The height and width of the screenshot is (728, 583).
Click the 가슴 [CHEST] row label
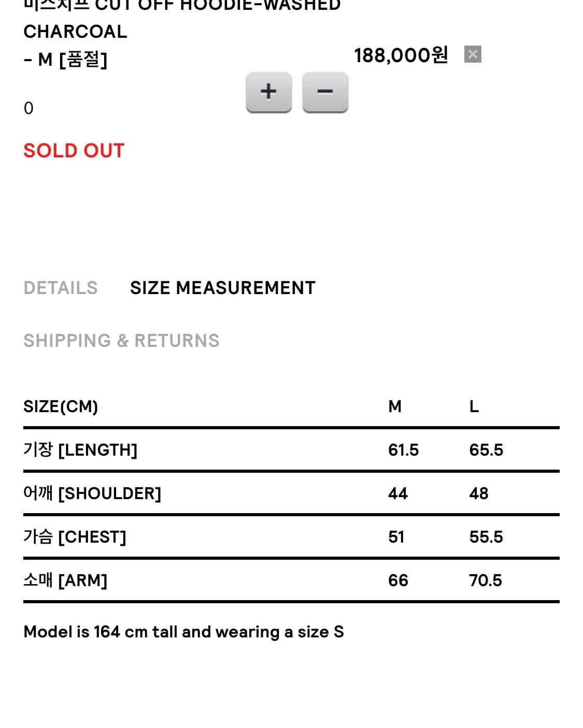click(x=75, y=536)
